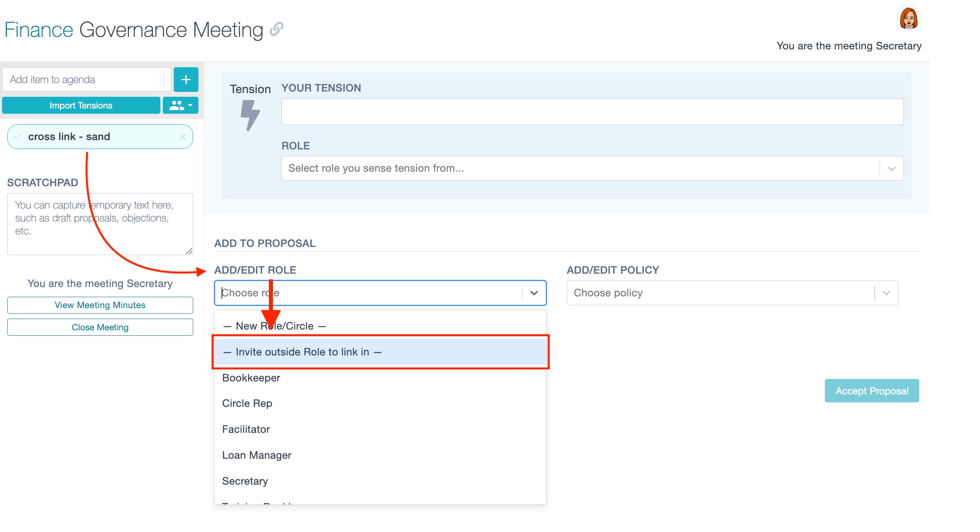Check off the cross link - sand item
The image size is (980, 532).
(18, 137)
